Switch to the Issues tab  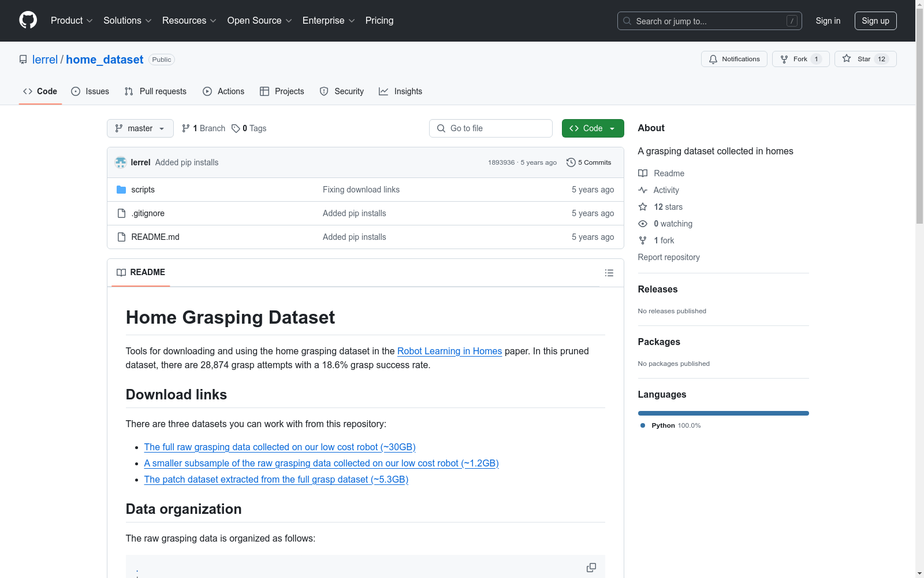[90, 91]
